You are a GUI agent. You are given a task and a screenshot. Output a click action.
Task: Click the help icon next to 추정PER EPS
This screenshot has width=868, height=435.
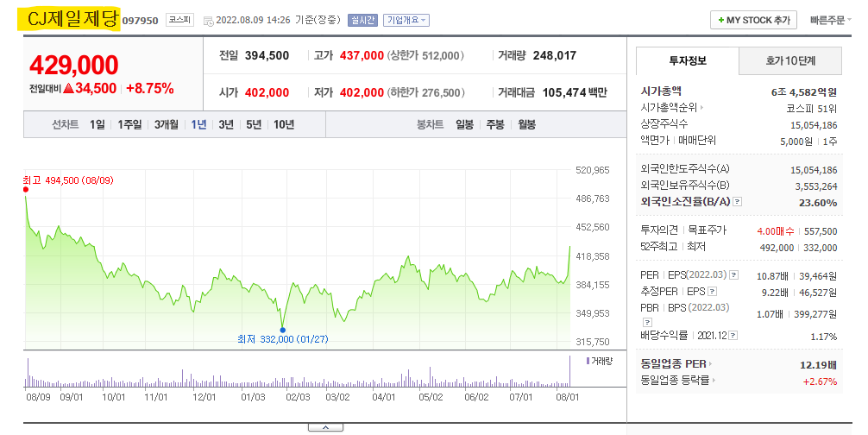click(713, 291)
